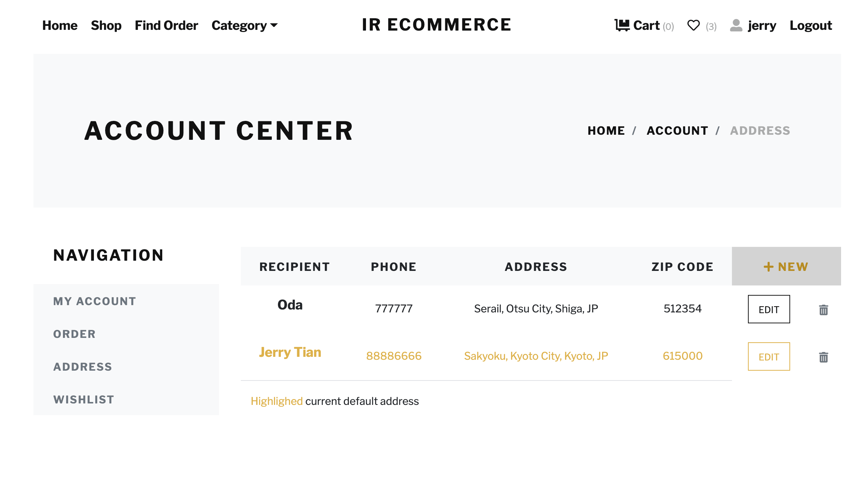Image resolution: width=868 pixels, height=485 pixels.
Task: Click ACCOUNT in the breadcrumb
Action: tap(677, 131)
